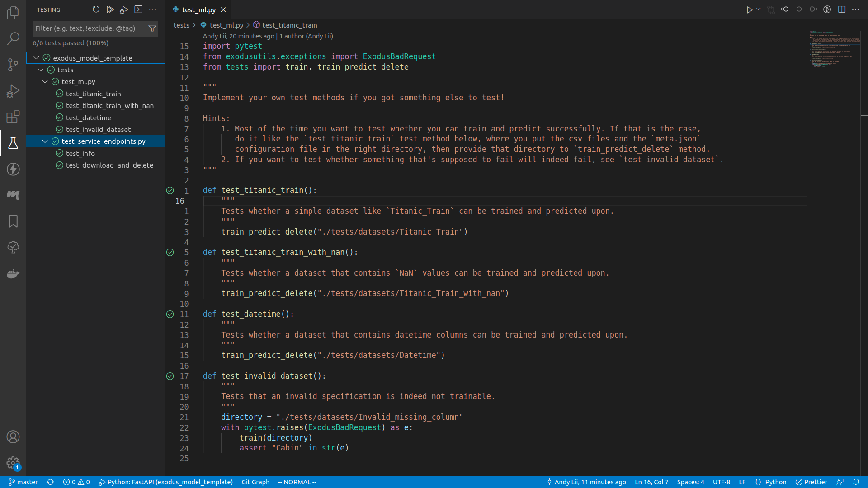
Task: Change indentation Spaces: 4
Action: click(x=690, y=482)
